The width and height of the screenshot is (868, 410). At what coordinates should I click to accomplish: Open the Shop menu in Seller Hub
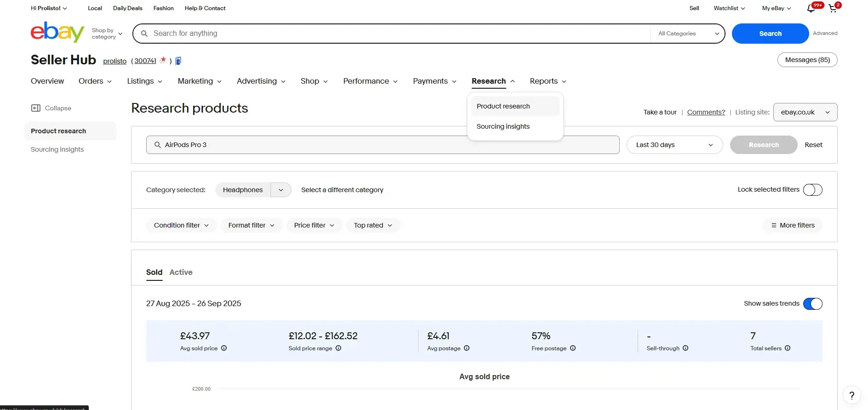(314, 81)
